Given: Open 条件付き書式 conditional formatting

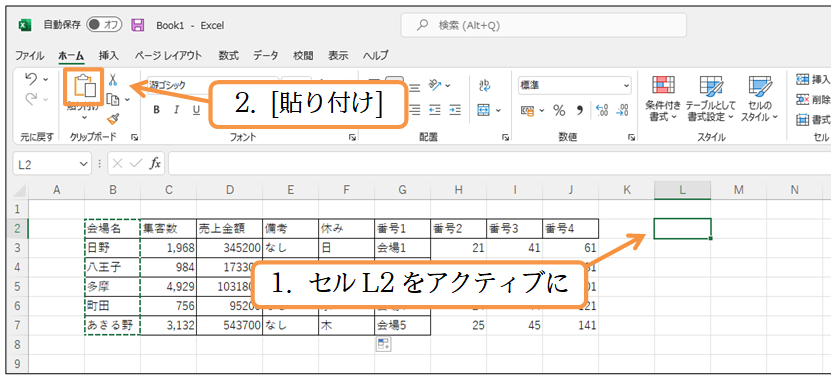Looking at the screenshot, I should (x=662, y=100).
